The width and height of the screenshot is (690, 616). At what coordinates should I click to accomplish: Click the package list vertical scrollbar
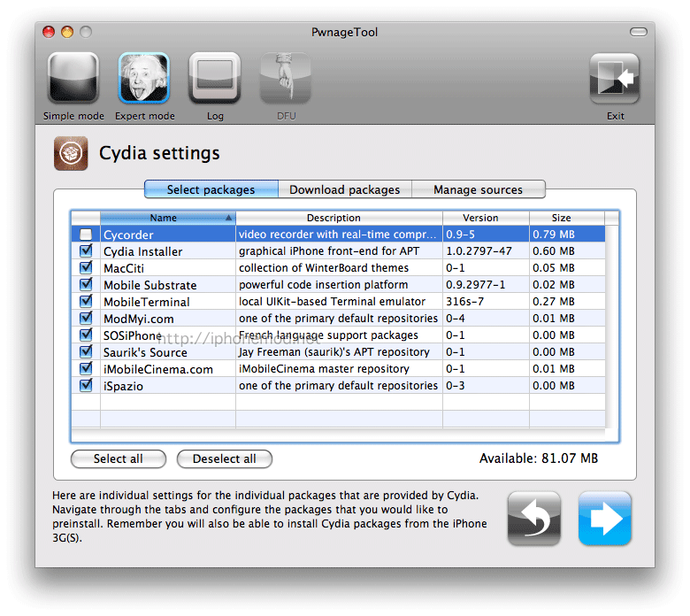point(611,327)
